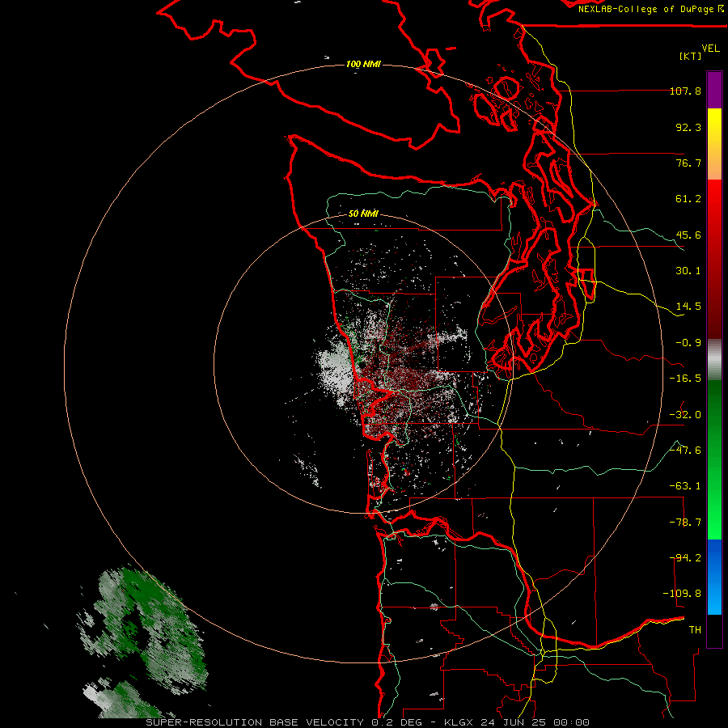Viewport: 728px width, 728px height.
Task: Click the green segment of the color bar
Action: (714, 459)
